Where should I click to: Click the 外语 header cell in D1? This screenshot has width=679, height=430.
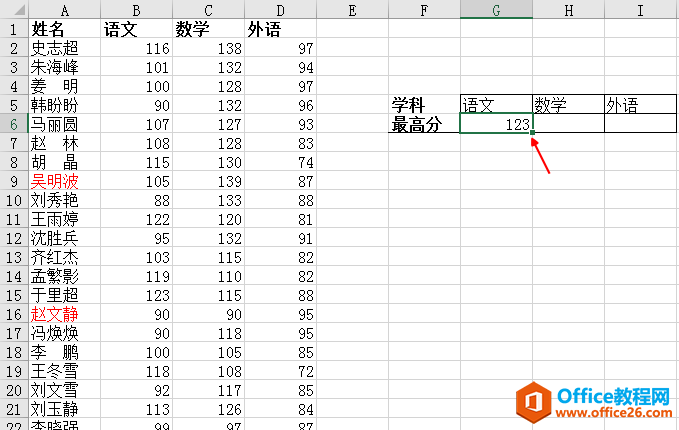coord(280,29)
